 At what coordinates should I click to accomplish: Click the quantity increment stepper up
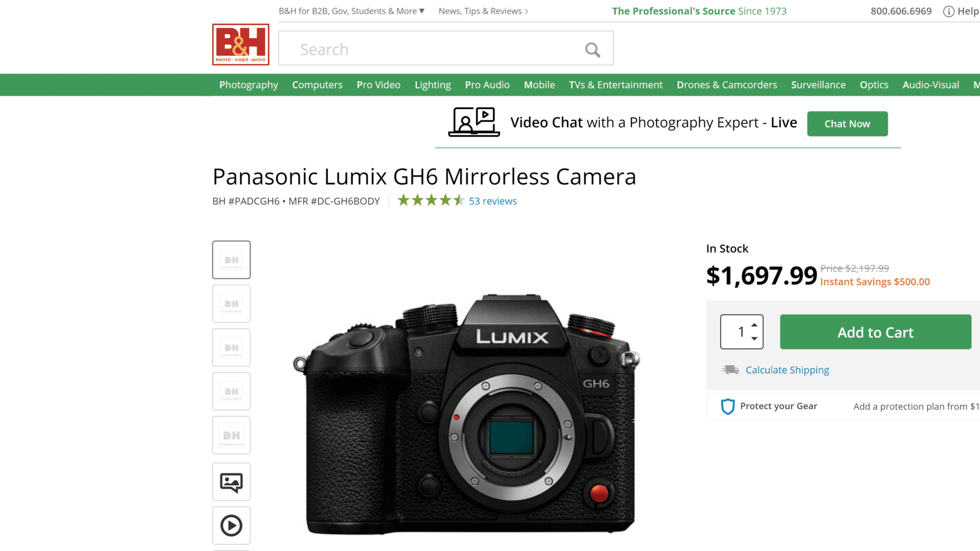coord(755,324)
